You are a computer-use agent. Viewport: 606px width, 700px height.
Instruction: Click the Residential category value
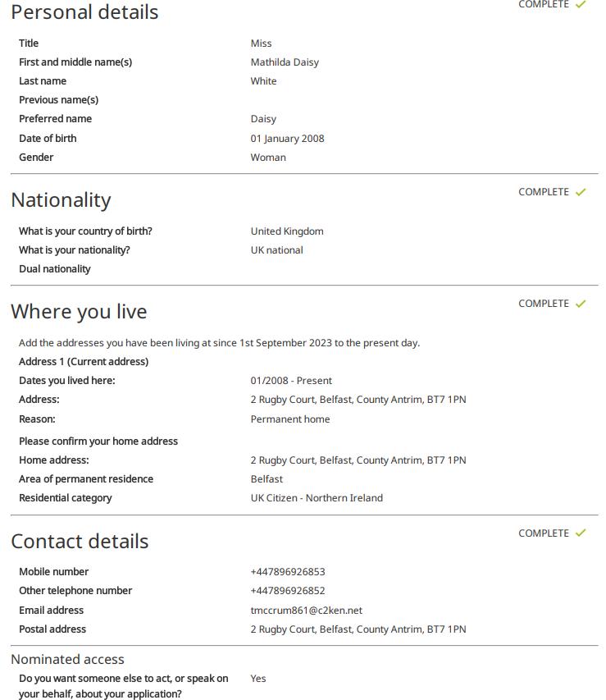(x=317, y=498)
